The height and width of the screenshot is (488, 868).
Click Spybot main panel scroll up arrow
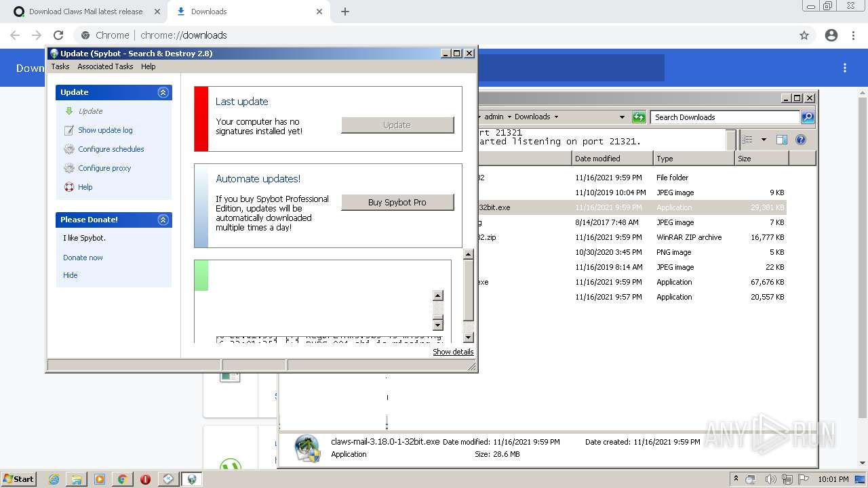468,254
